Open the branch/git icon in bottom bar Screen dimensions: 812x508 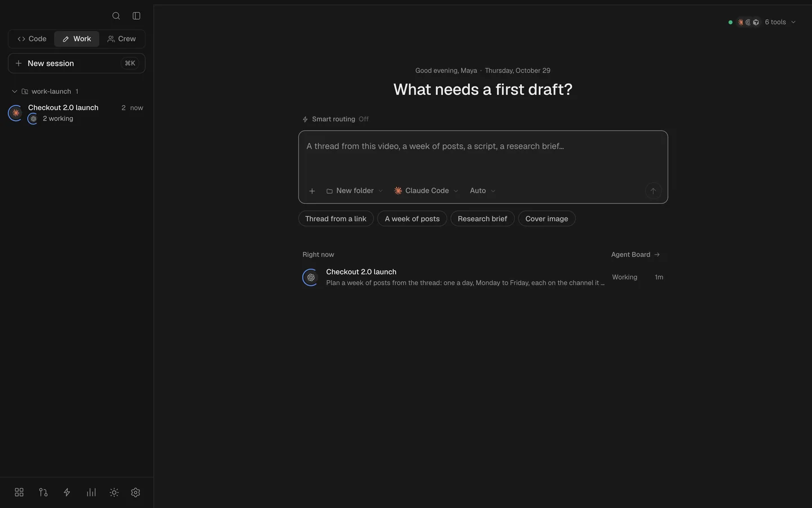coord(43,492)
